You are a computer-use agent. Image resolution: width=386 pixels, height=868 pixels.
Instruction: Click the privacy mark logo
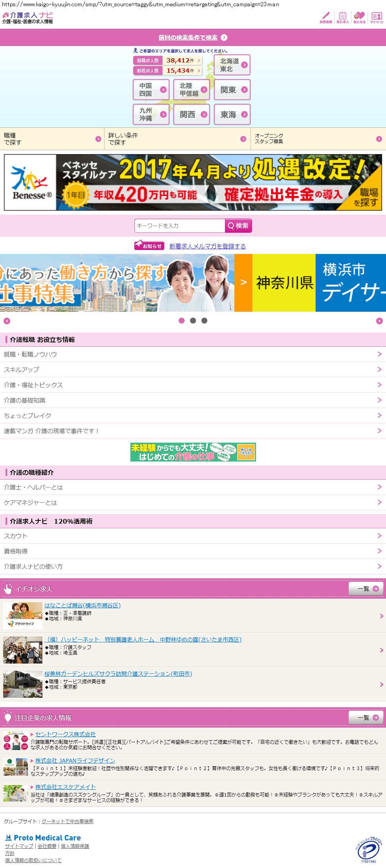coord(368,850)
